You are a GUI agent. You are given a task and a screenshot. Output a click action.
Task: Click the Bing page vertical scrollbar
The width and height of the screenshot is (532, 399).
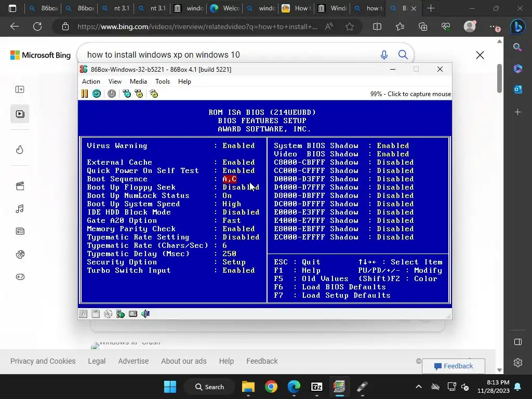499,78
